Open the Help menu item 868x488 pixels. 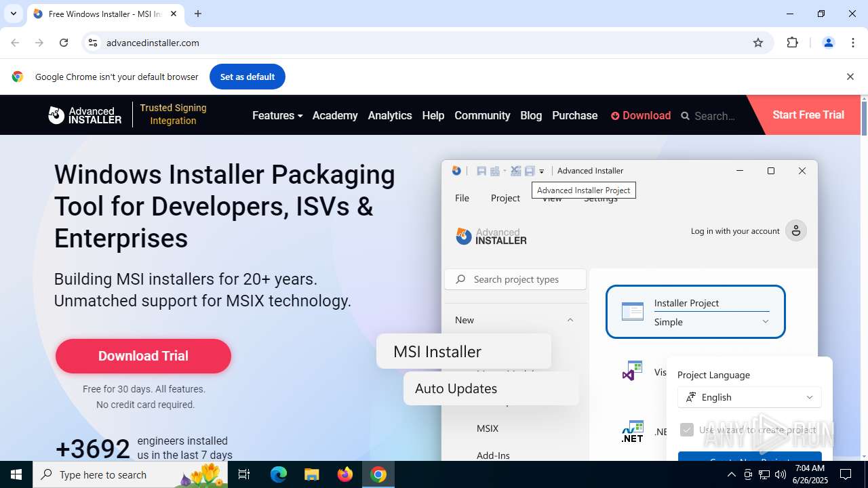click(433, 115)
